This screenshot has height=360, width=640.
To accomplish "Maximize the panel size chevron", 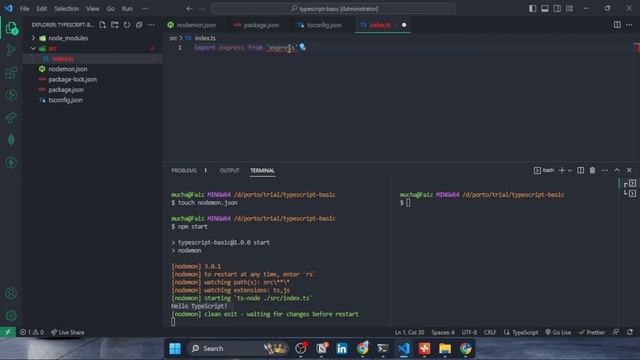I will [617, 170].
